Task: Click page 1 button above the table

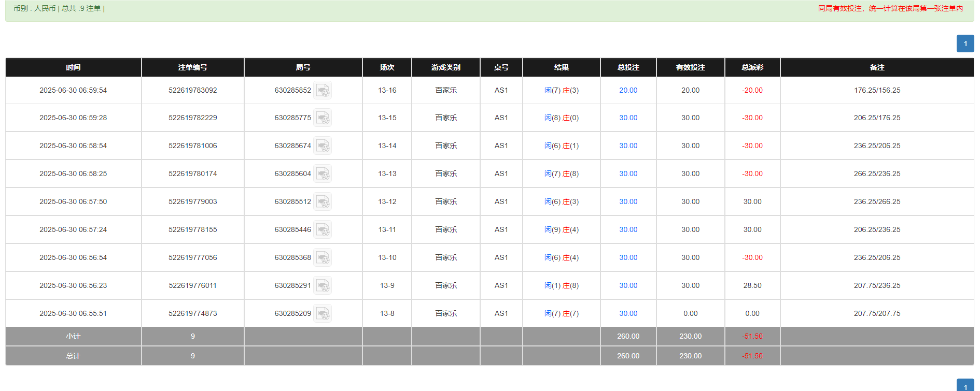Action: click(x=965, y=44)
